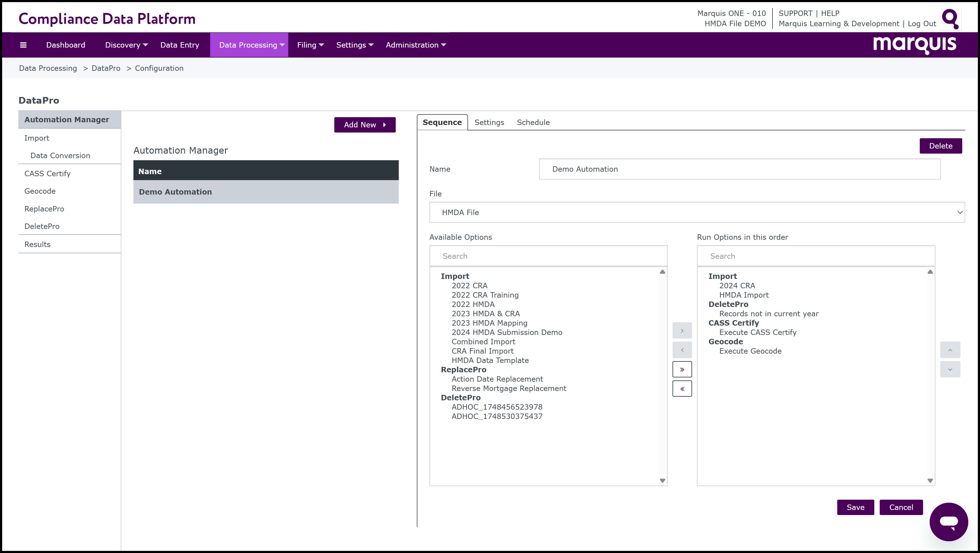Screen dimensions: 980x553
Task: Click the Add New button
Action: (364, 125)
